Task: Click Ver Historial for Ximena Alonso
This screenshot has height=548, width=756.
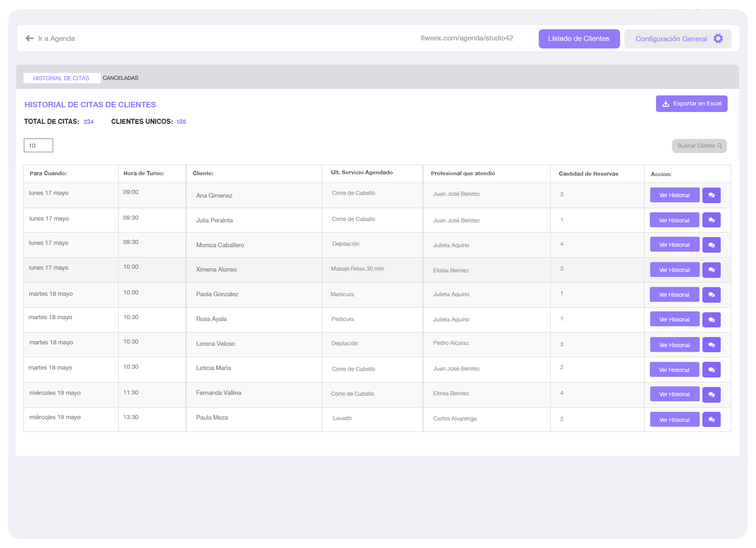Action: point(674,270)
